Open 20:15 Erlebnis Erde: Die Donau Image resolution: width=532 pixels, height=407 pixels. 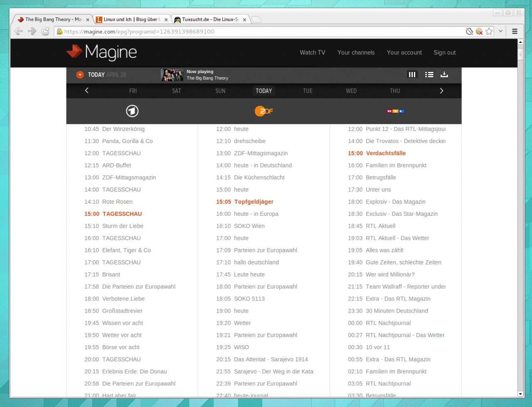126,371
